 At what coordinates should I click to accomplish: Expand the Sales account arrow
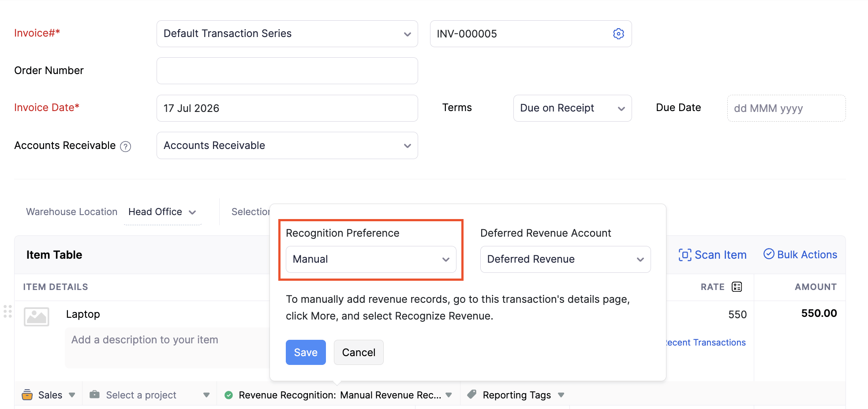pyautogui.click(x=72, y=395)
